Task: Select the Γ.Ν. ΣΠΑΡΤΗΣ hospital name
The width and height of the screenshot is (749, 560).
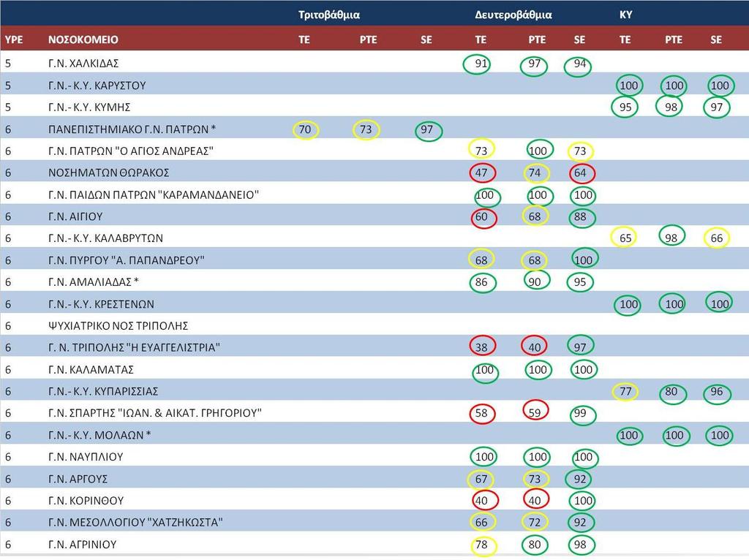Action: point(155,413)
